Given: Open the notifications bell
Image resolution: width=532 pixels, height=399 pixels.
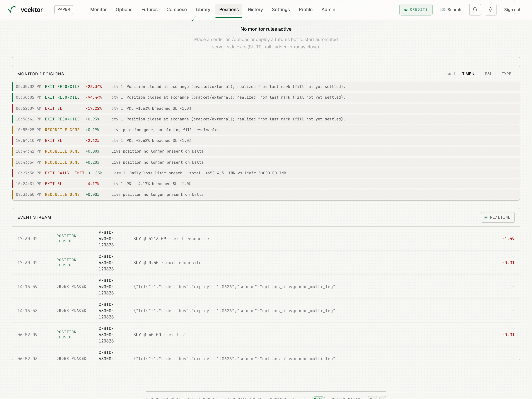Looking at the screenshot, I should tap(475, 10).
